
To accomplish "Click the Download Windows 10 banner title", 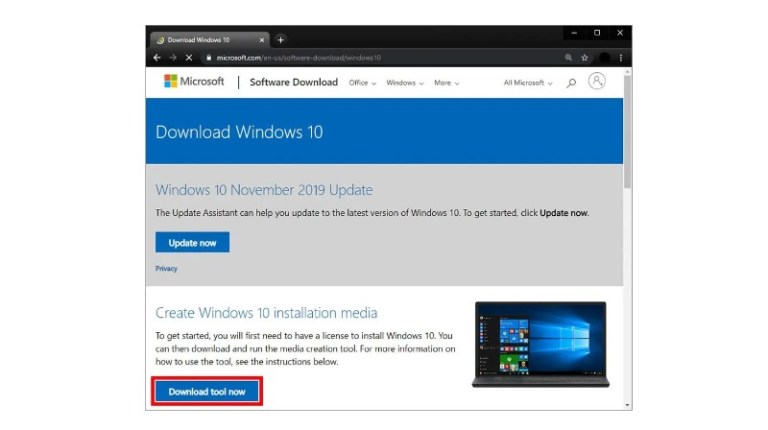I will tap(239, 132).
